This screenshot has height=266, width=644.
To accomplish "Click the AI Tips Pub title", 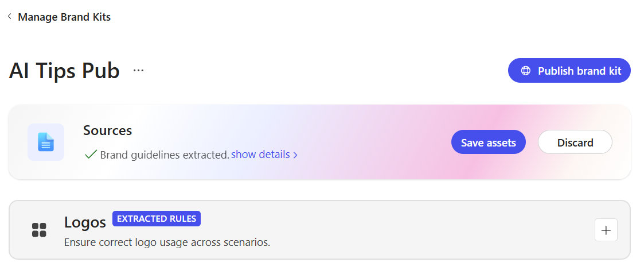I will [x=64, y=71].
